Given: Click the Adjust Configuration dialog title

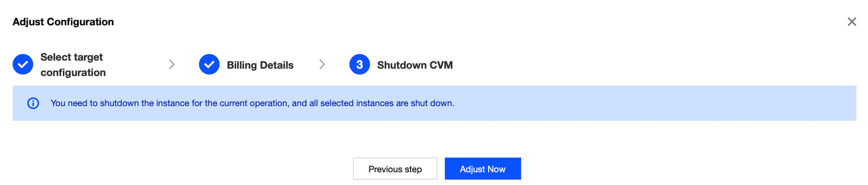Looking at the screenshot, I should coord(63,22).
